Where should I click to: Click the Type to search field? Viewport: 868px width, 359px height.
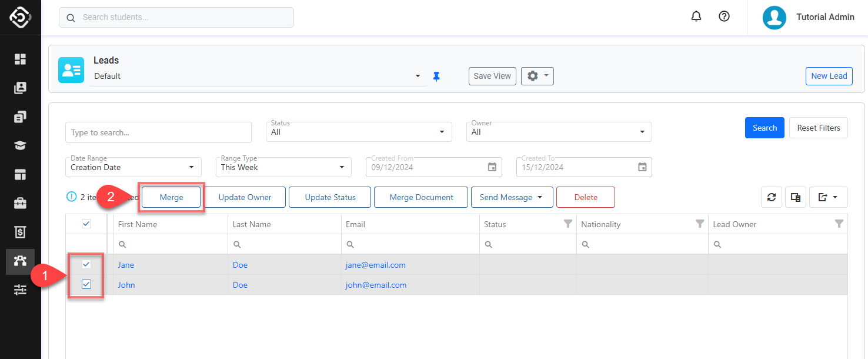click(158, 132)
